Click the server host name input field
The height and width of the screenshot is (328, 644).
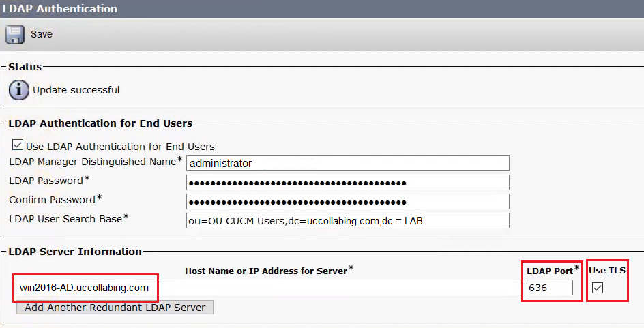coord(269,287)
